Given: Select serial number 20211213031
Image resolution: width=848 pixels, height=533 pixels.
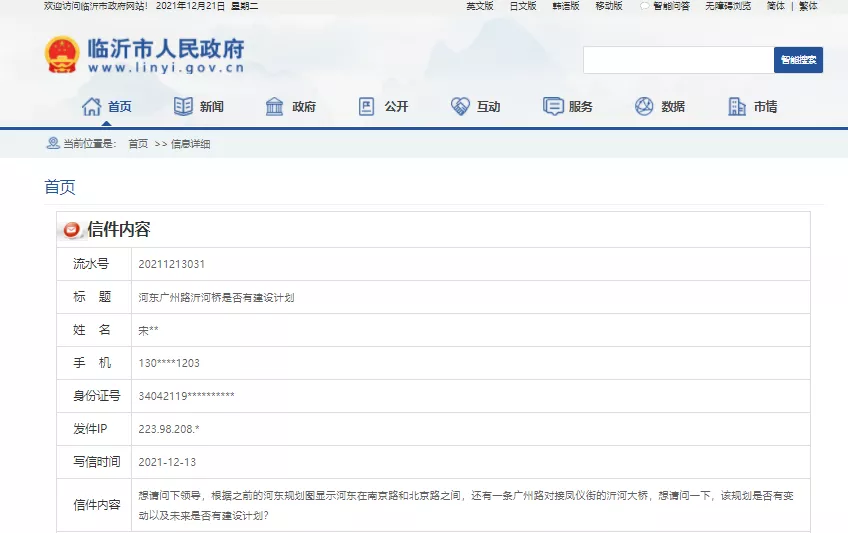Looking at the screenshot, I should 171,264.
